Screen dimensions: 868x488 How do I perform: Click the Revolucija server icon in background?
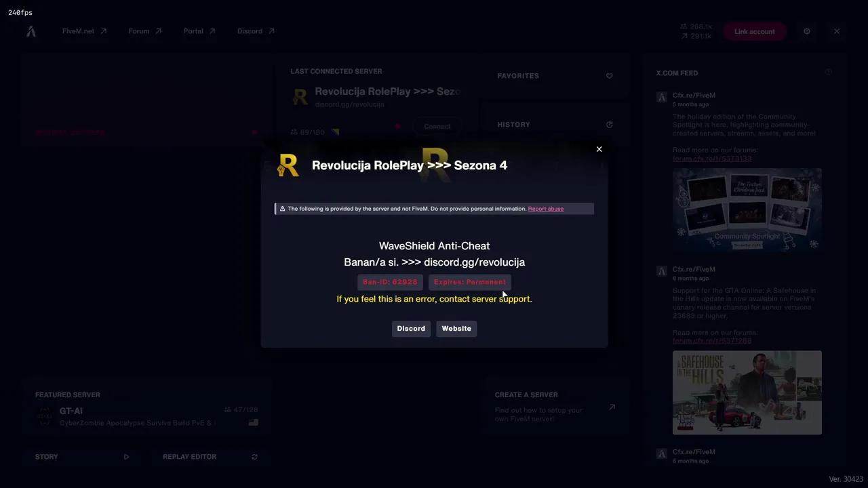pyautogui.click(x=300, y=96)
